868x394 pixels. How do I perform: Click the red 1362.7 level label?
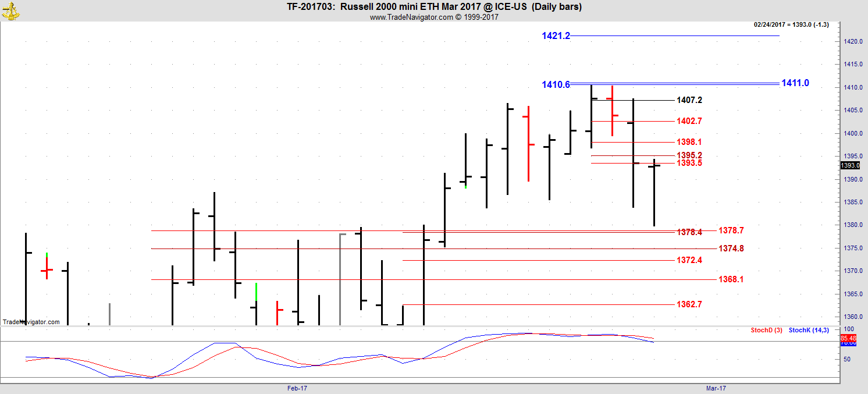[x=689, y=305]
